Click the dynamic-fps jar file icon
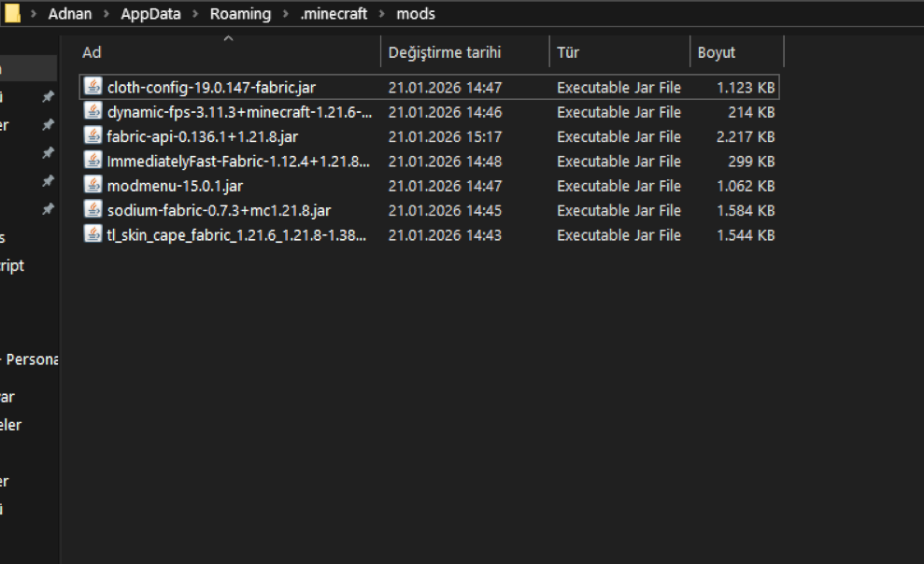The height and width of the screenshot is (564, 924). (x=92, y=111)
